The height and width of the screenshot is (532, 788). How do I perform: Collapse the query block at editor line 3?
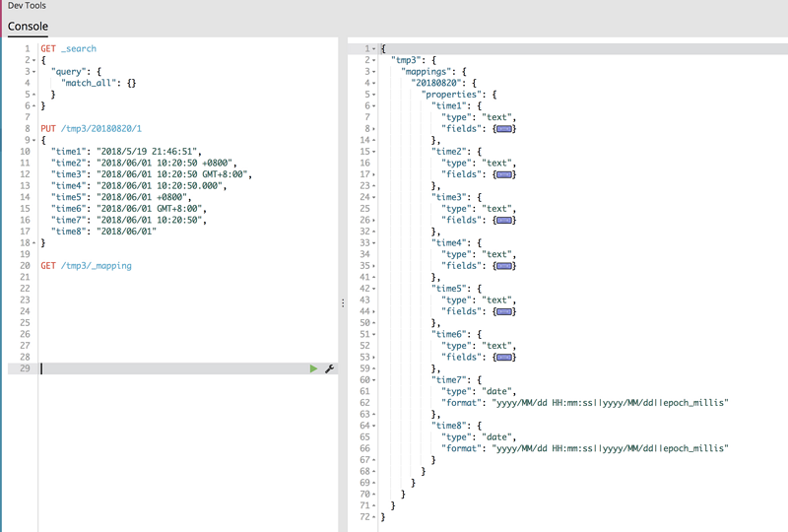[33, 72]
